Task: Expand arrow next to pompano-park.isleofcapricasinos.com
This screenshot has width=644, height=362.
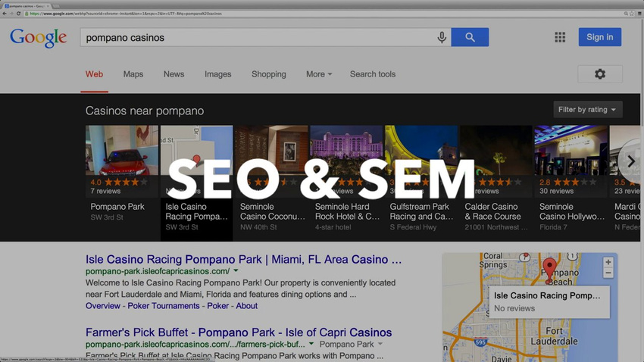Action: pos(236,271)
